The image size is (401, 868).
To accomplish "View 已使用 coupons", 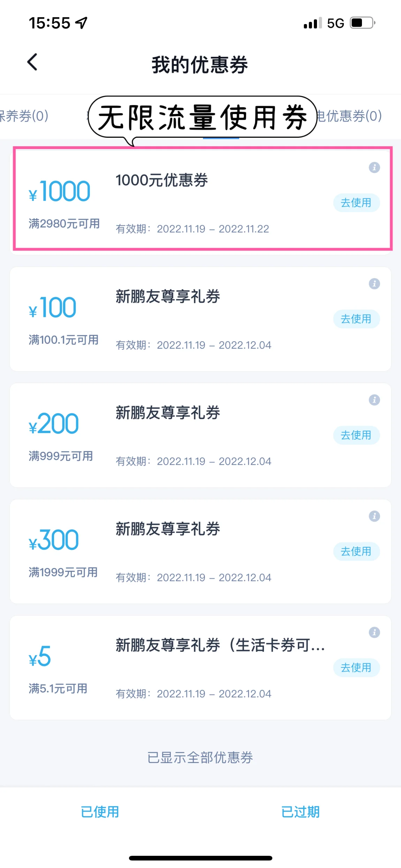I will coord(100,812).
